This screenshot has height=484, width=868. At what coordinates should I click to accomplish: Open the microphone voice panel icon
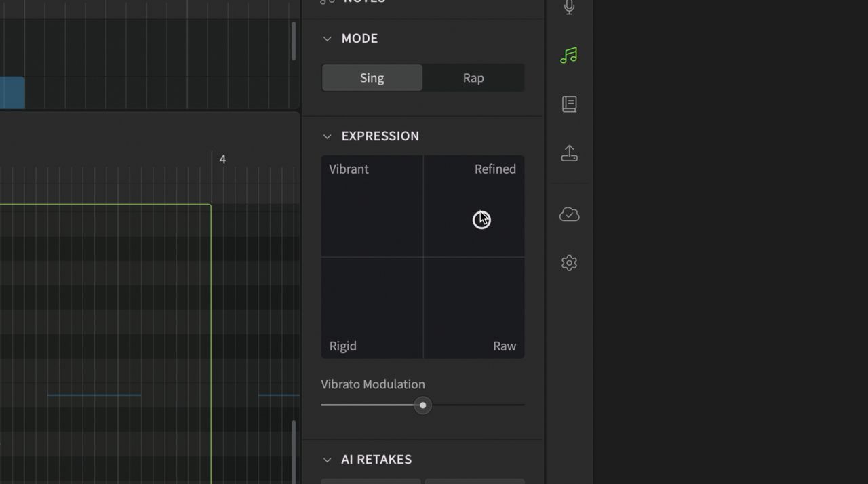tap(569, 7)
